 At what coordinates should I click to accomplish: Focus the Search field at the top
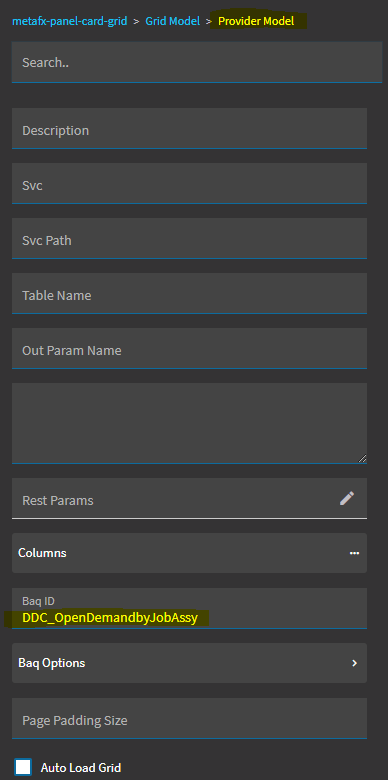[197, 62]
